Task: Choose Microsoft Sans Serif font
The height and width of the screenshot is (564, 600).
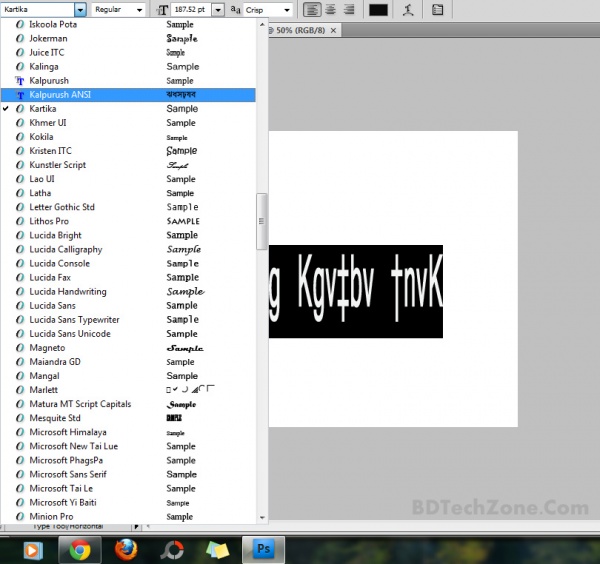Action: coord(128,474)
